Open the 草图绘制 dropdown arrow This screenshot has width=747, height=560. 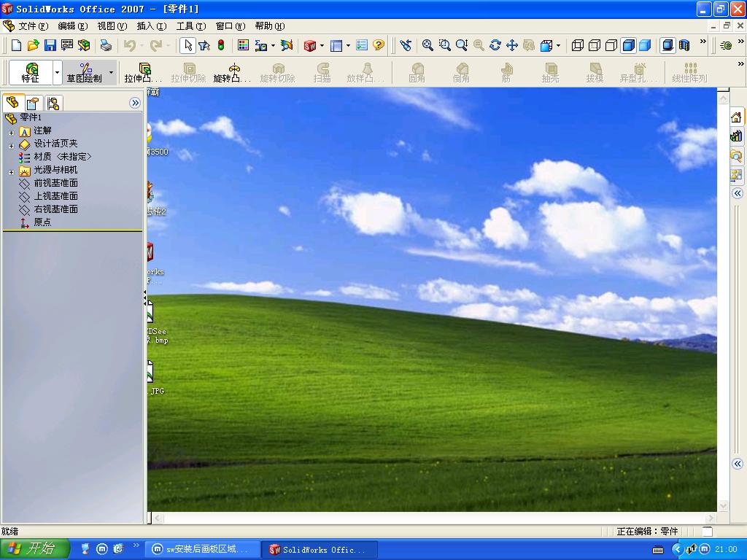pos(112,73)
